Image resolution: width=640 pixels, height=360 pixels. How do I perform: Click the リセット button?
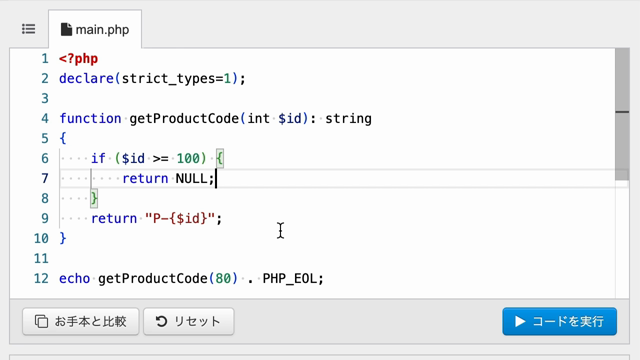click(x=189, y=321)
